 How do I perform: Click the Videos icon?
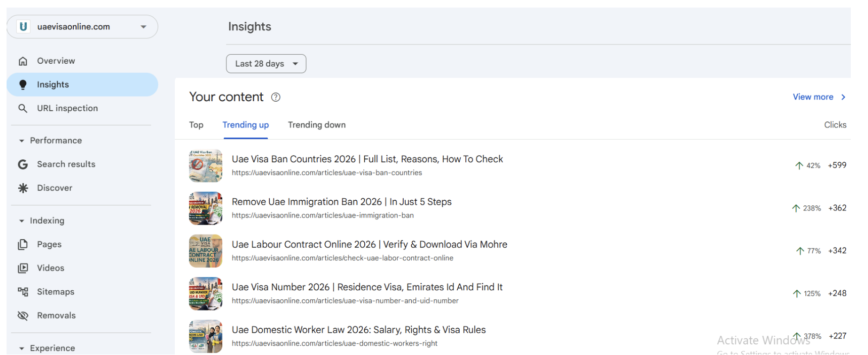[23, 268]
